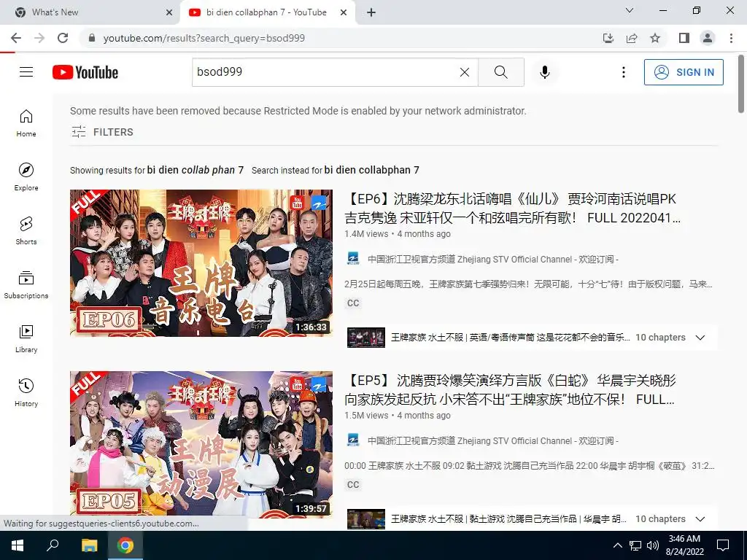Click the SIGN IN button
747x560 pixels.
(684, 72)
